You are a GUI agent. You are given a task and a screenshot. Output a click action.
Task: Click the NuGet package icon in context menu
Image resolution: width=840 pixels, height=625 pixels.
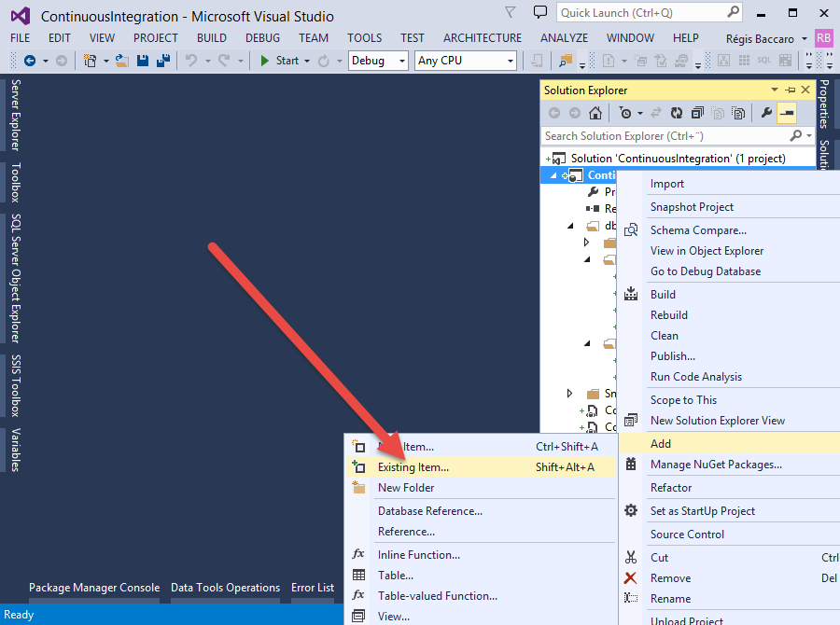tap(631, 464)
